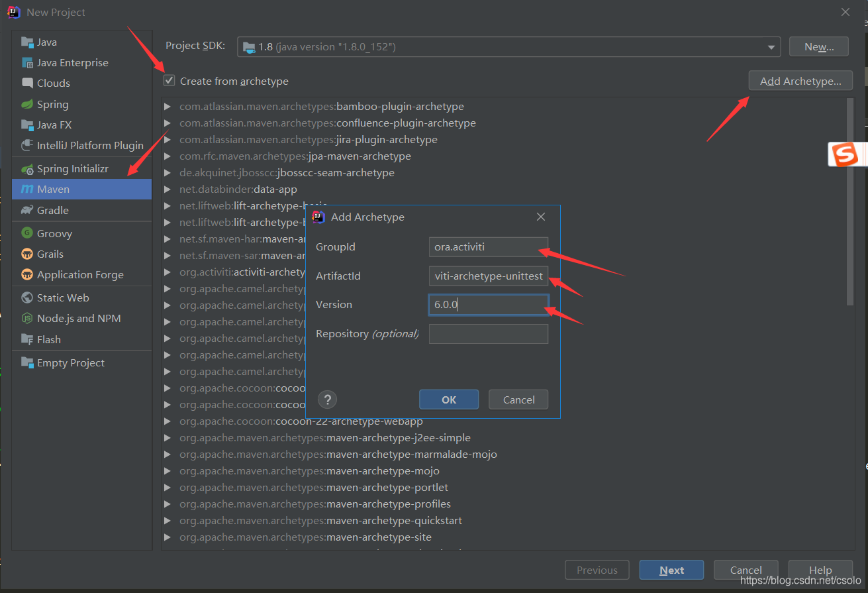Click the Maven 'm' icon

pos(27,189)
